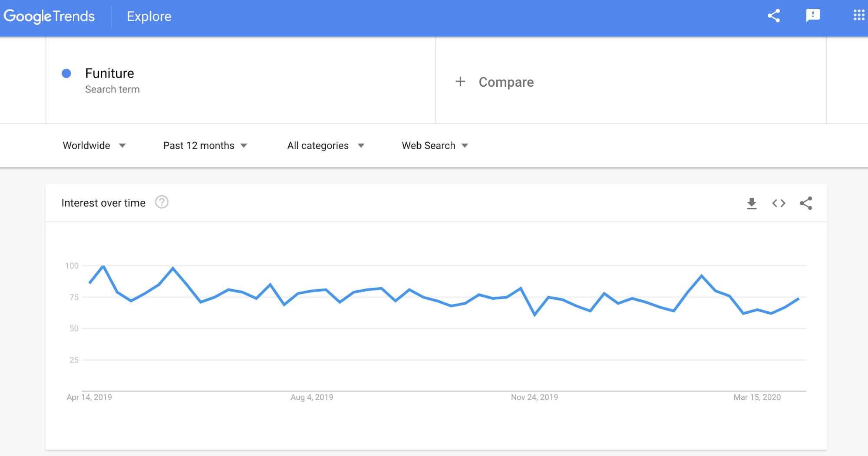Click the Google Trends logo
This screenshot has height=456, width=868.
[x=49, y=16]
